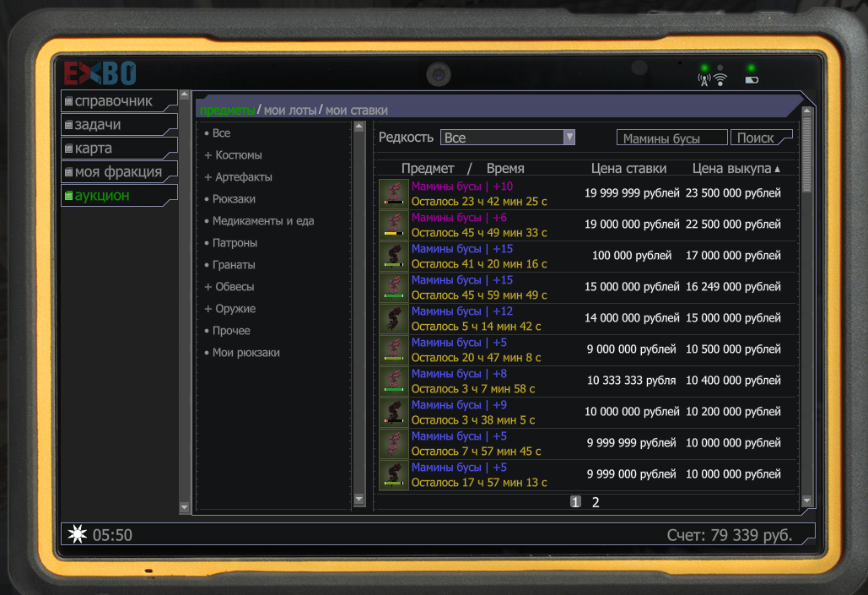
Task: Click buyout price 16 249 000 рублей
Action: click(734, 287)
